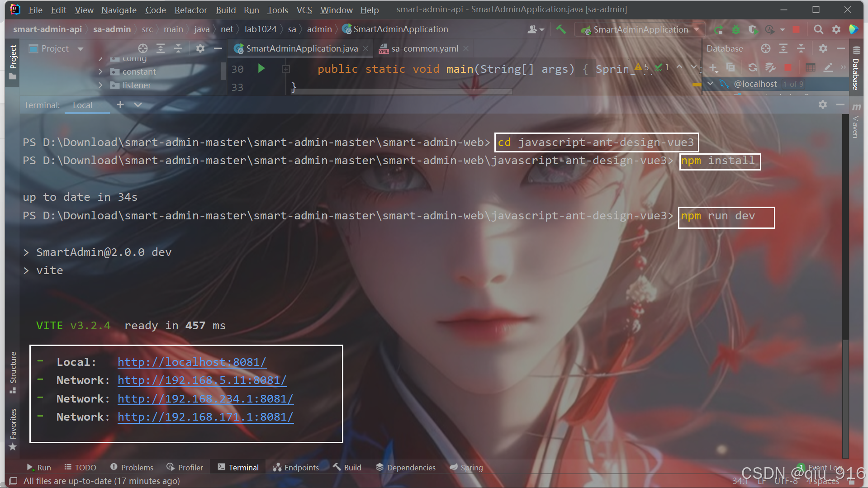This screenshot has width=868, height=488.
Task: Open the Refactor menu
Action: pos(190,9)
